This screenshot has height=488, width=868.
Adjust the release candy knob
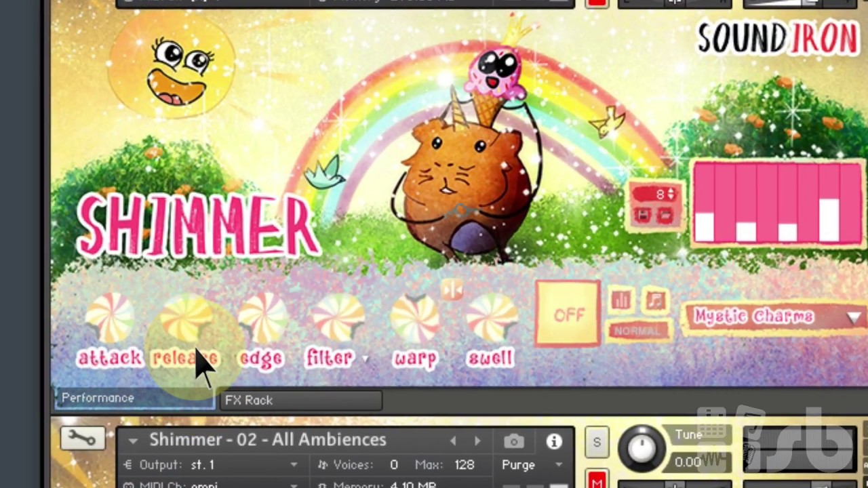point(186,317)
